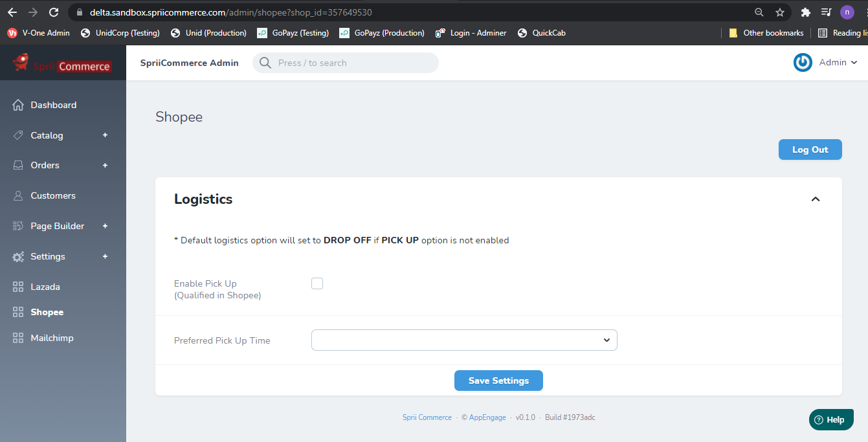Click the Settings gears icon
The height and width of the screenshot is (442, 868).
click(x=18, y=256)
